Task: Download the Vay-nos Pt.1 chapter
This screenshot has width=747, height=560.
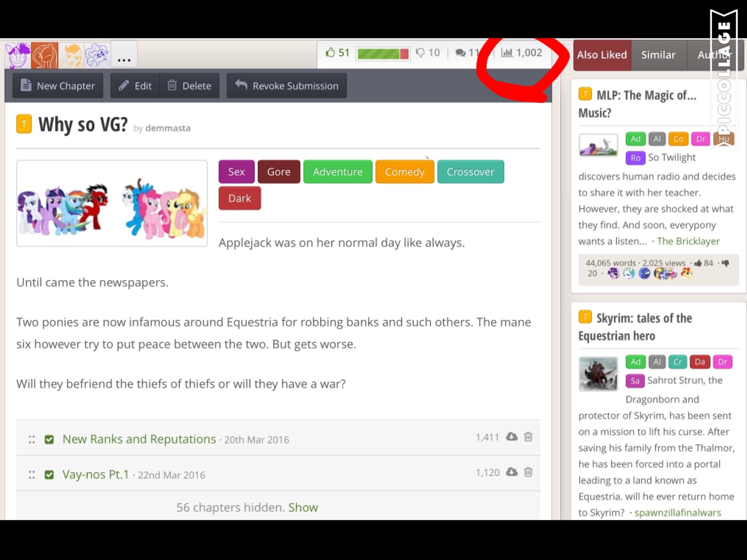Action: coord(512,472)
